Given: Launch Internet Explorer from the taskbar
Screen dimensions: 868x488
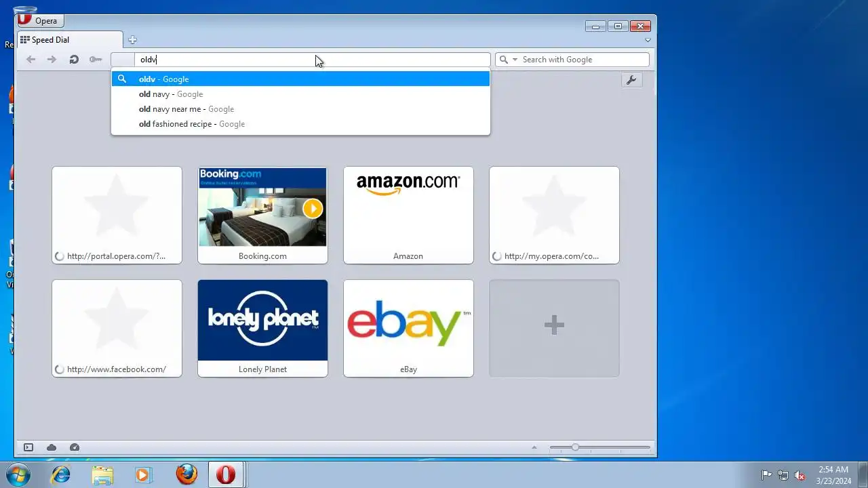Looking at the screenshot, I should pos(61,474).
